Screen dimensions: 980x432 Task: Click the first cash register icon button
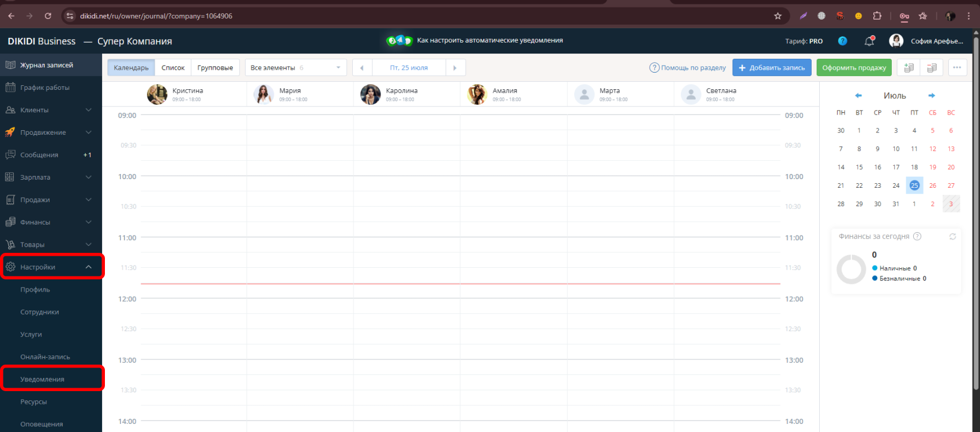pyautogui.click(x=909, y=67)
